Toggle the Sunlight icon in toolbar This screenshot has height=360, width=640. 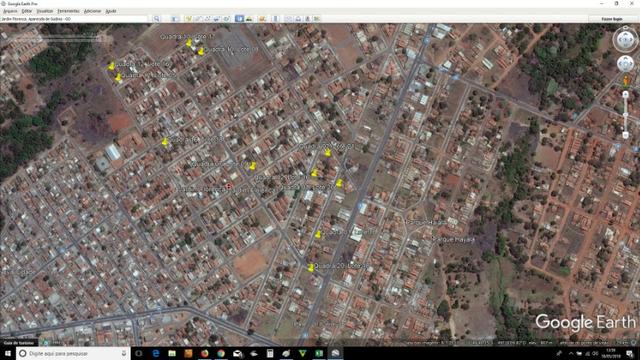pos(249,19)
